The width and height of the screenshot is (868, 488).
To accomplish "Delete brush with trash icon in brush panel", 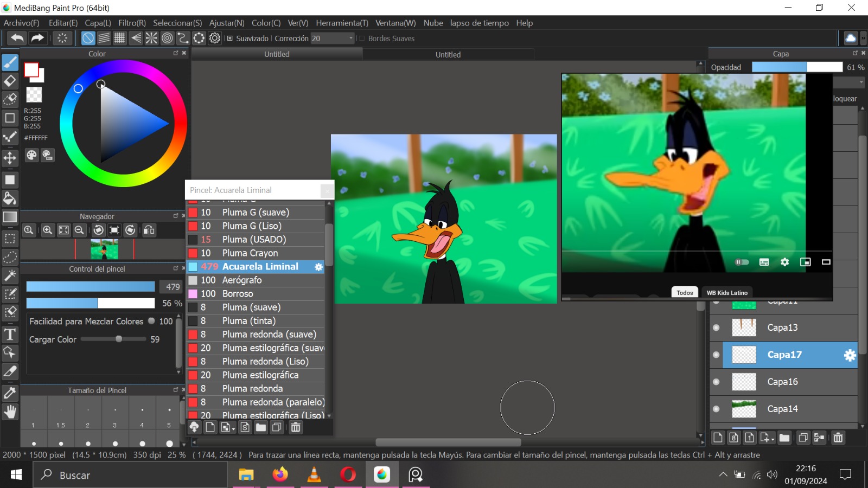I will [296, 427].
